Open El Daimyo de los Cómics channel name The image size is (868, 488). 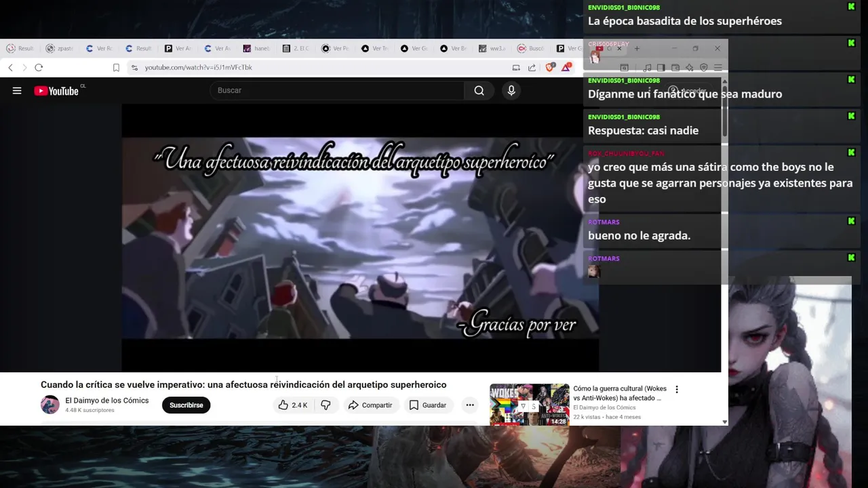107,401
